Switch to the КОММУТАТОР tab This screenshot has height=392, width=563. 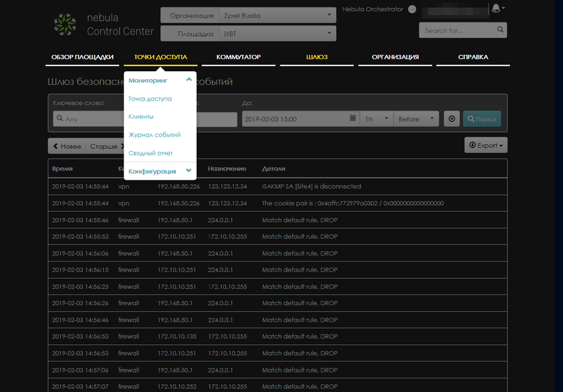239,57
